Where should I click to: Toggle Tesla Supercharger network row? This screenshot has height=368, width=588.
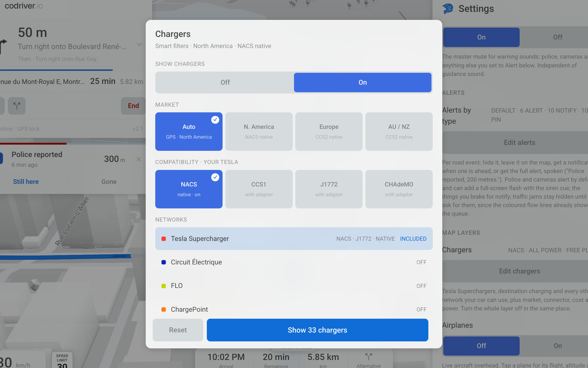click(294, 239)
